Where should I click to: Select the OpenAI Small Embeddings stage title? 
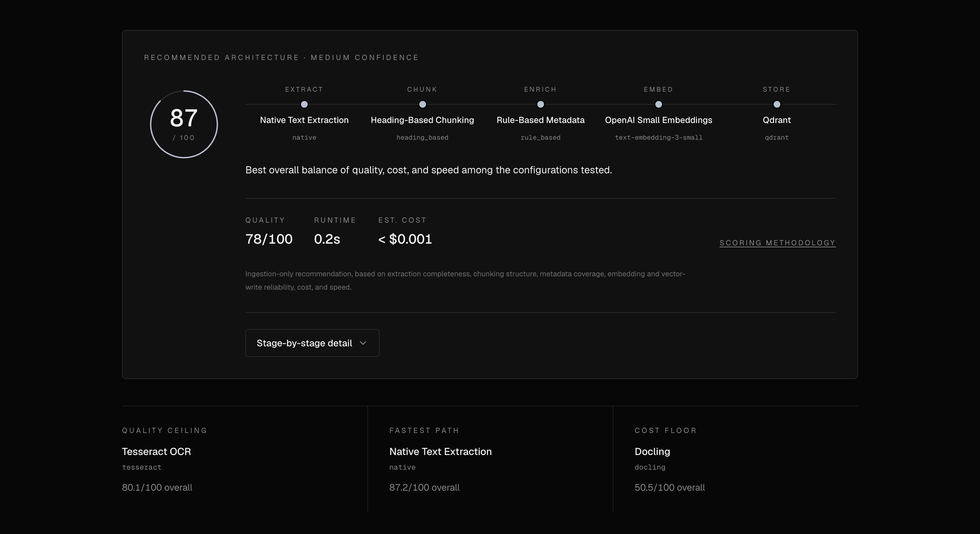coord(659,120)
